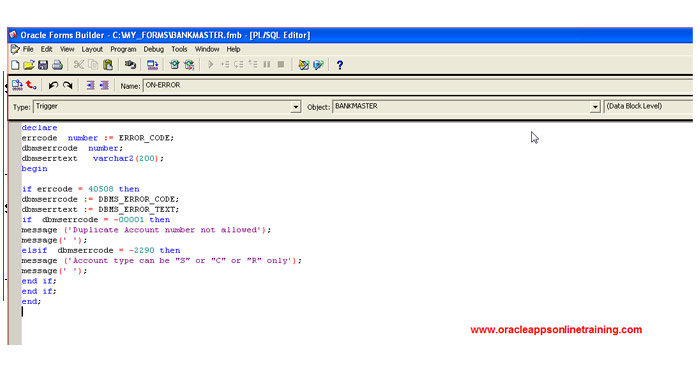Click the Print icon

57,65
